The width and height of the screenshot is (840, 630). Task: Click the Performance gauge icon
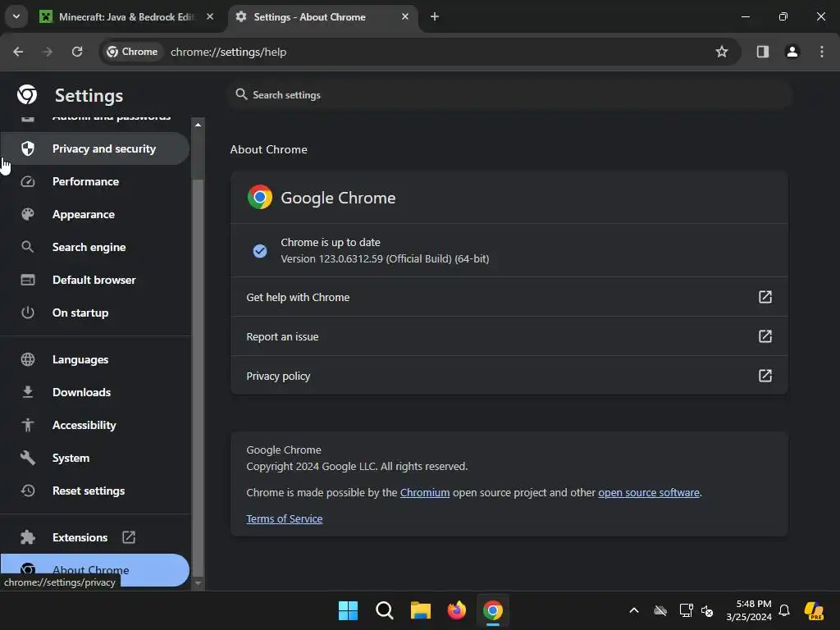click(28, 181)
